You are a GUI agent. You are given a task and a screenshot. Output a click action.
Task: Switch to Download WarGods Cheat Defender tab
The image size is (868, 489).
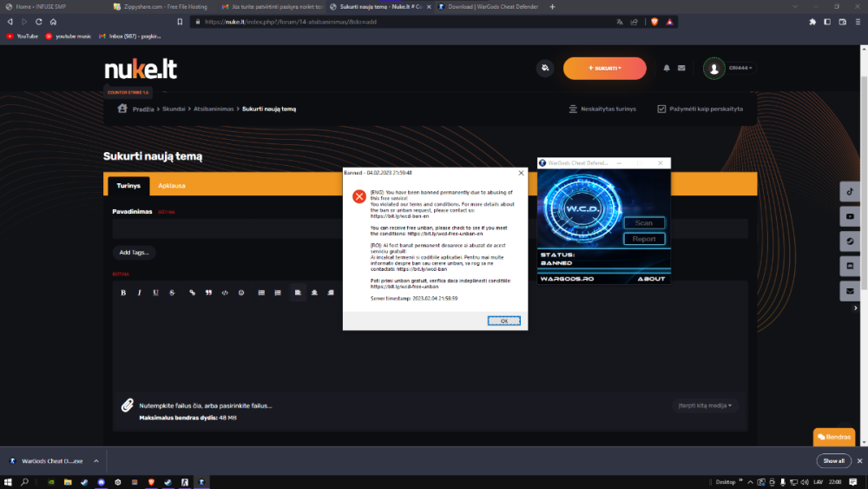[488, 7]
